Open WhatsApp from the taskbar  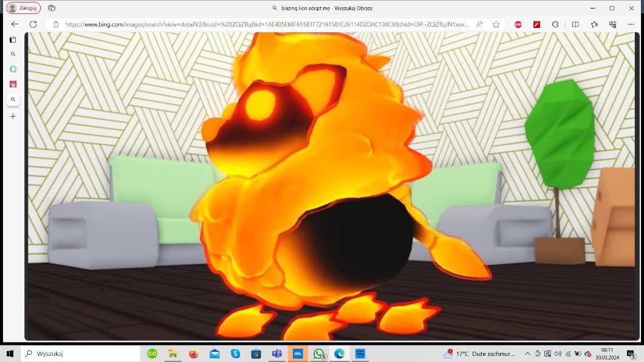point(318,353)
